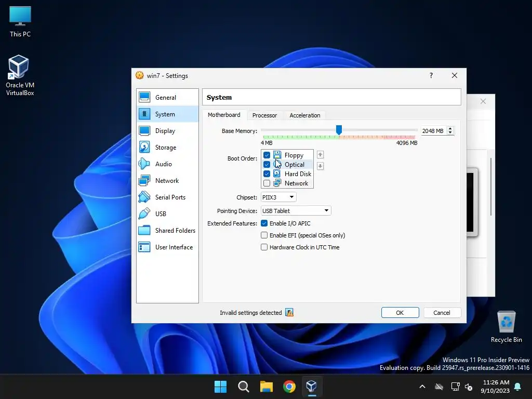The image size is (532, 399).
Task: Open User Interface settings icon
Action: click(x=144, y=247)
